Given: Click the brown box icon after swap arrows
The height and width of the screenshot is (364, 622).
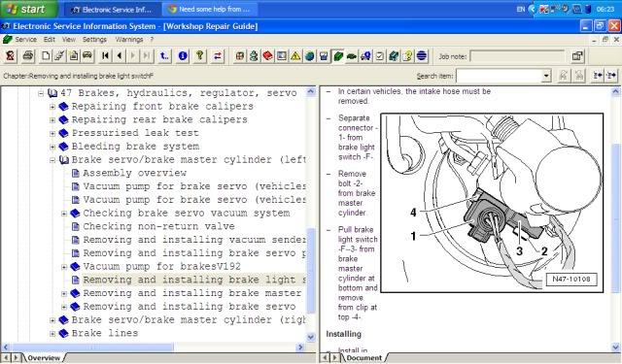Looking at the screenshot, I should (x=240, y=56).
